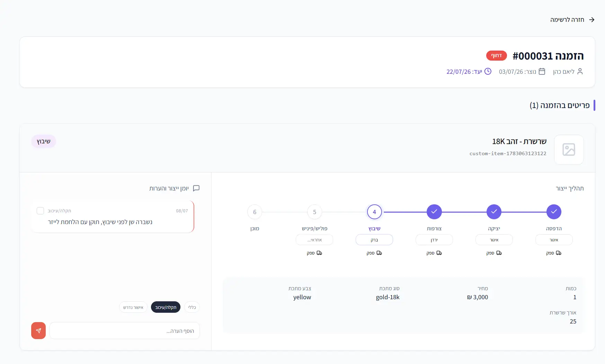Click the supplier truck icon under פוליש/פיניש
605x364 pixels.
coord(319,253)
